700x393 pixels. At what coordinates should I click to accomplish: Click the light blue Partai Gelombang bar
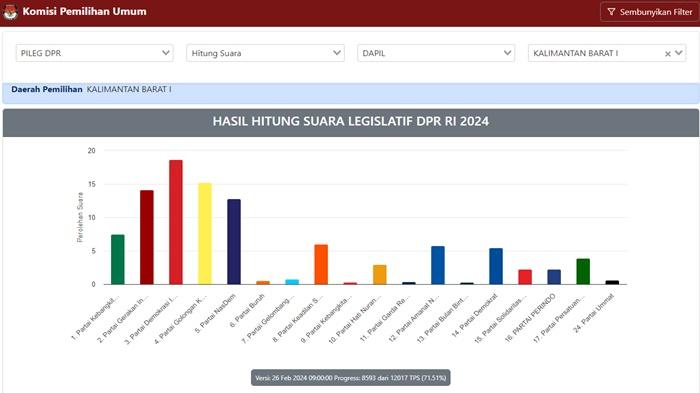pos(292,282)
